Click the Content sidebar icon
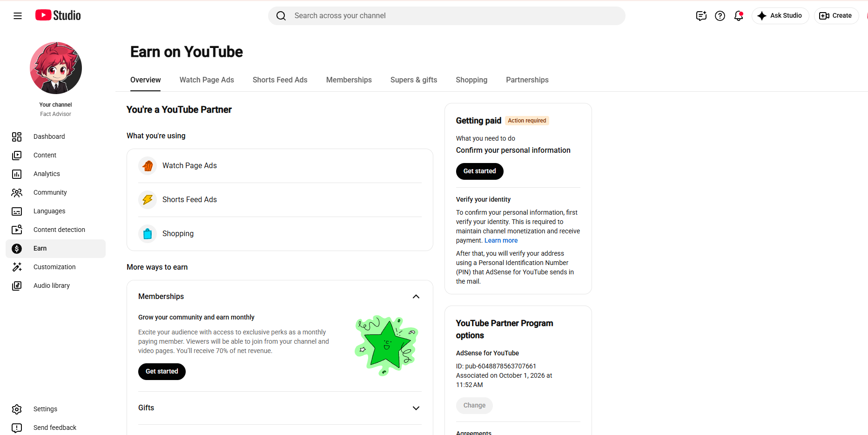868x435 pixels. [17, 155]
